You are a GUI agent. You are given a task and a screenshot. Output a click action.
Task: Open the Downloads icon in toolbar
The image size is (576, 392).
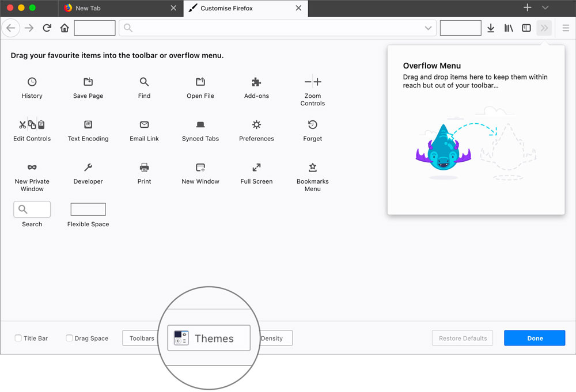(491, 28)
